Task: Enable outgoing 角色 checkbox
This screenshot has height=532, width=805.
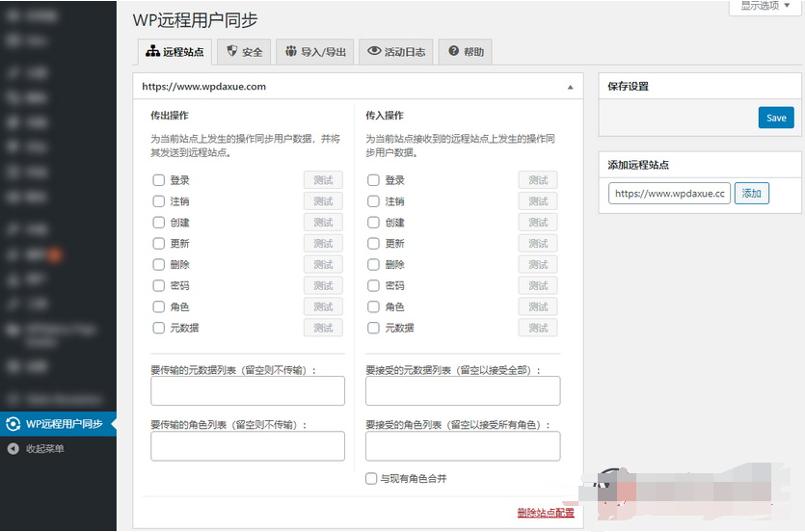Action: coord(159,306)
